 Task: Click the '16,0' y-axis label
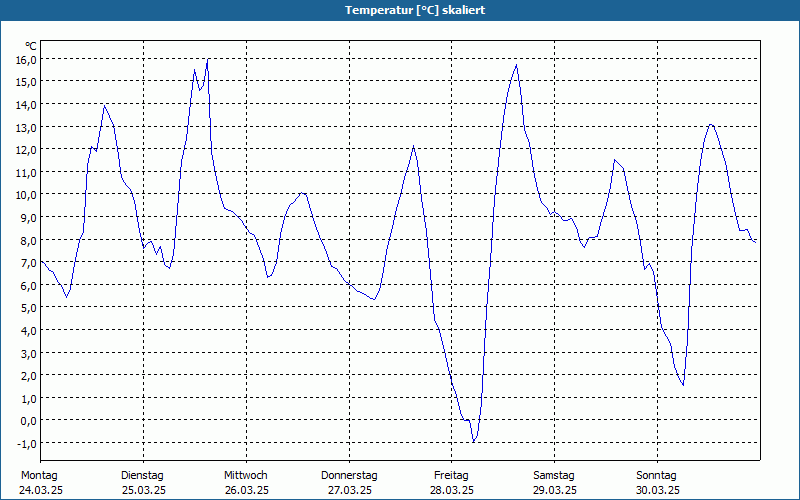(x=27, y=60)
